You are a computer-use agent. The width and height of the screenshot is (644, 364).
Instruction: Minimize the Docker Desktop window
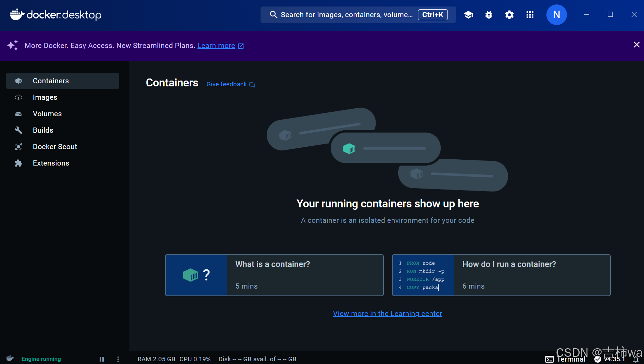point(586,14)
